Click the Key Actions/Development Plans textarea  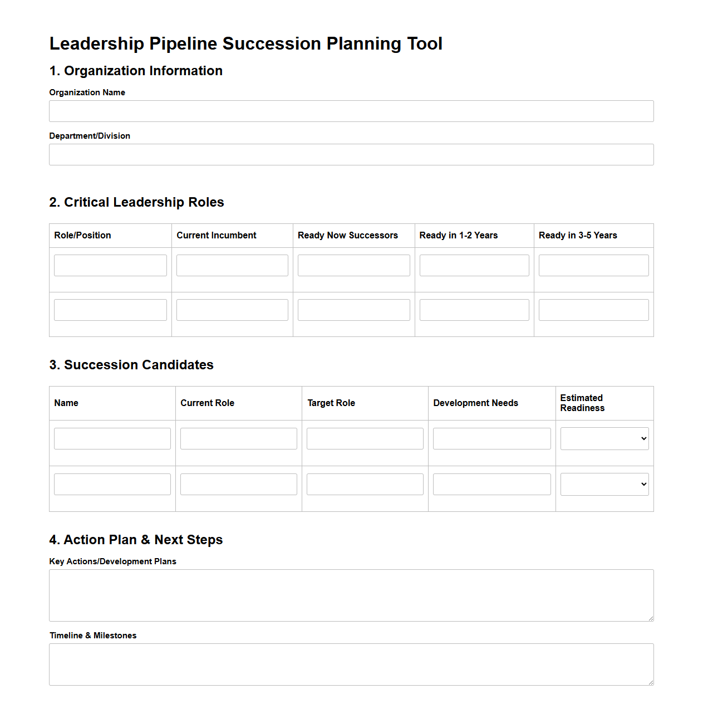click(351, 595)
